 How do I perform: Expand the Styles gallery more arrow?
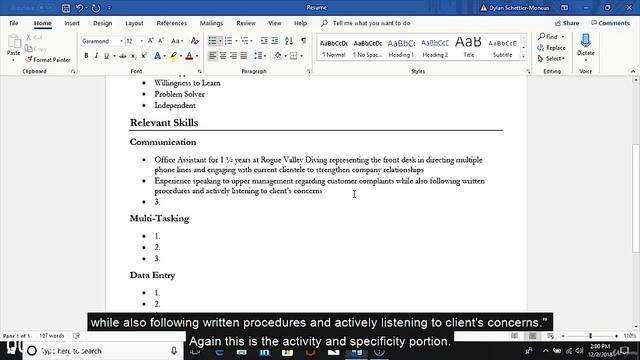tap(523, 56)
